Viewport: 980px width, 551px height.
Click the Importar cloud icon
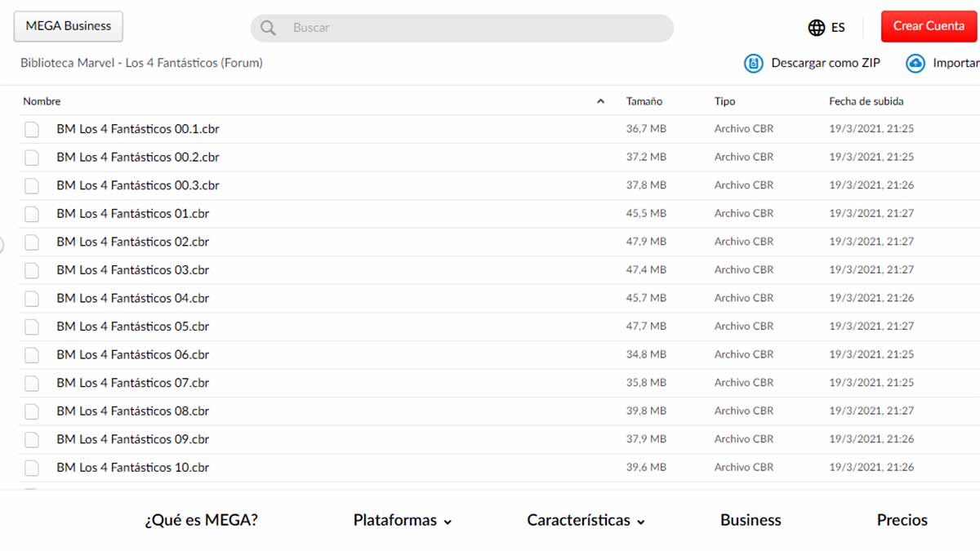click(x=915, y=63)
